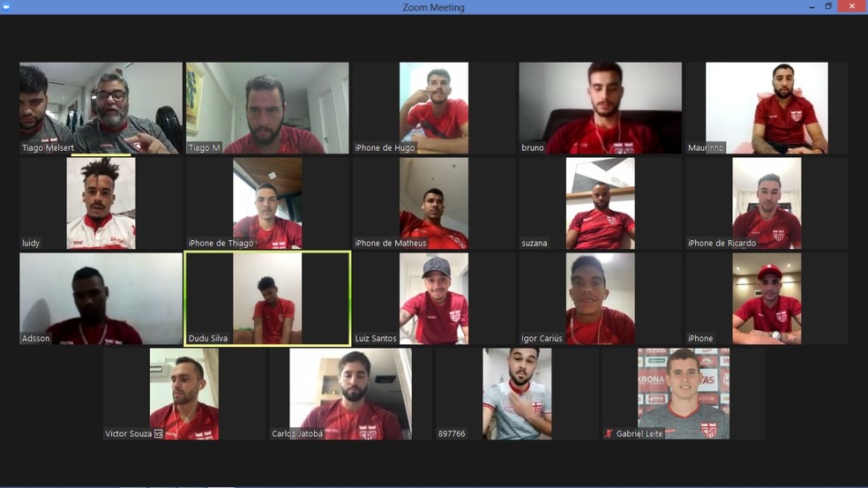
Task: Close the Zoom Meeting window
Action: 850,7
